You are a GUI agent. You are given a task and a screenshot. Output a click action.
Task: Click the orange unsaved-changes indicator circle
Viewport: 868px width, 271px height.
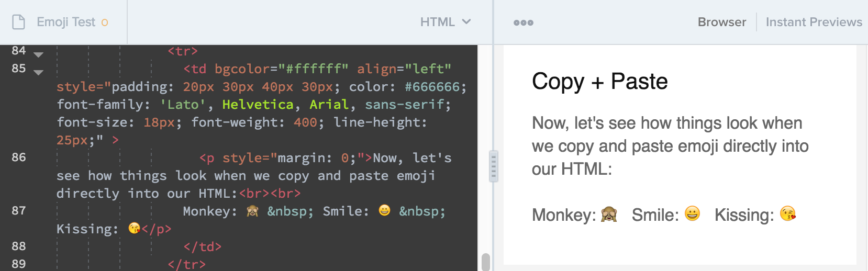pos(105,22)
